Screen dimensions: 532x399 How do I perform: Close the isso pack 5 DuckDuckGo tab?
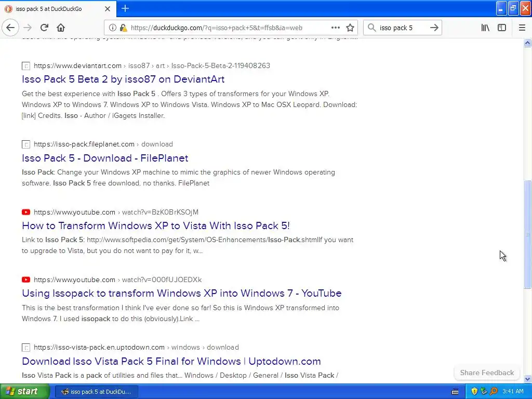[108, 9]
